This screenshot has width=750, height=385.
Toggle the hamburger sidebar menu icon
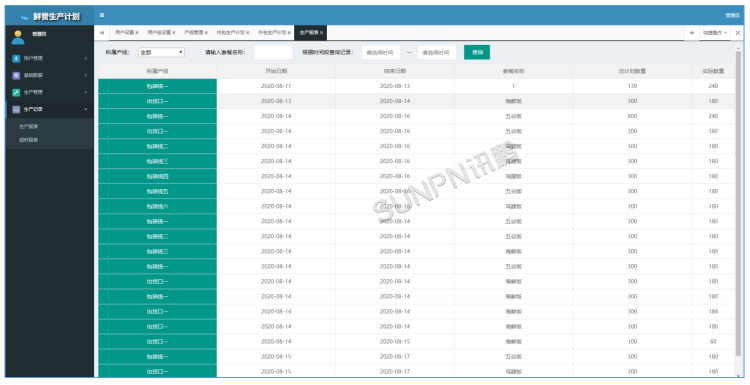click(102, 15)
